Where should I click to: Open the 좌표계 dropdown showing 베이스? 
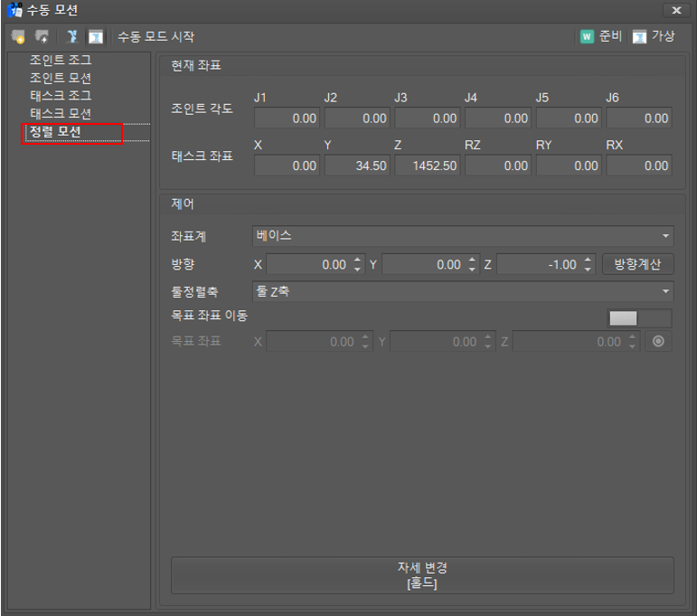point(463,236)
